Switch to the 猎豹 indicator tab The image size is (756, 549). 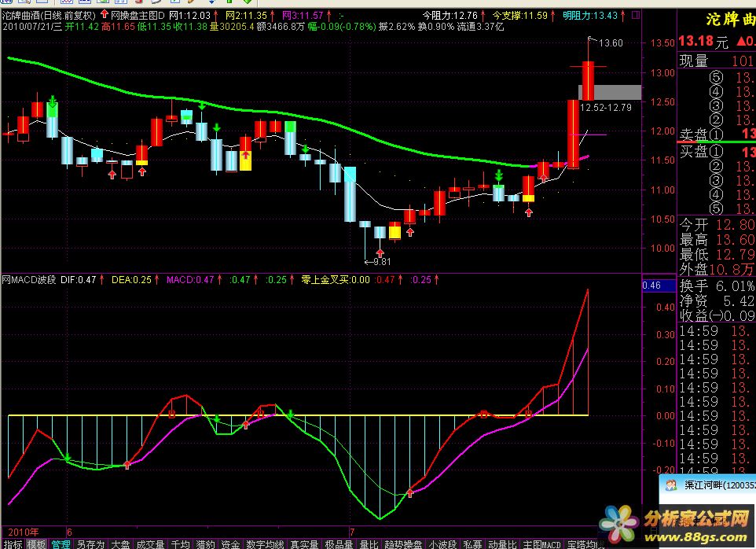tap(206, 544)
